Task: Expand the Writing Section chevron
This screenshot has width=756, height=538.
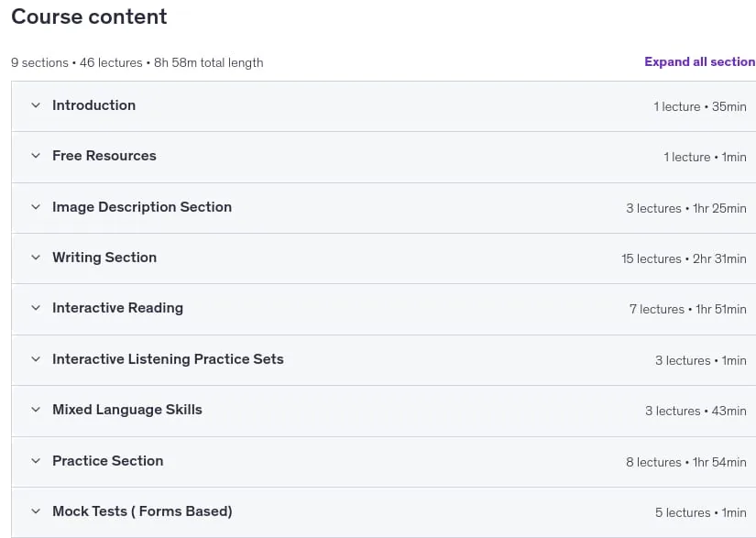Action: tap(36, 258)
